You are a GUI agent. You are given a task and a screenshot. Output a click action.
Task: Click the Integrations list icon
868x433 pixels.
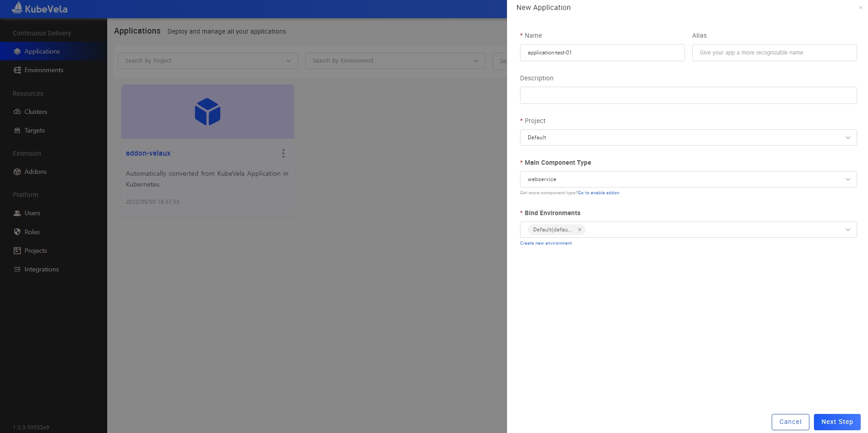17,269
